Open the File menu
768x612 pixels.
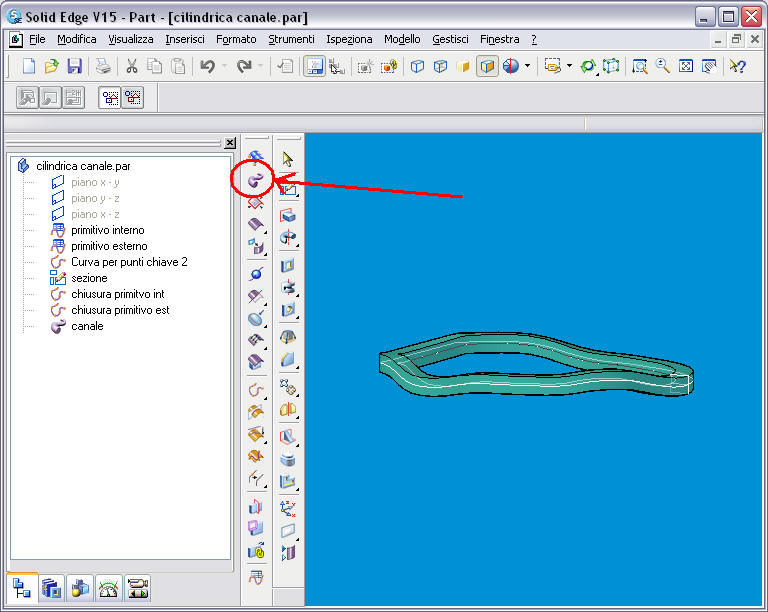[x=37, y=39]
